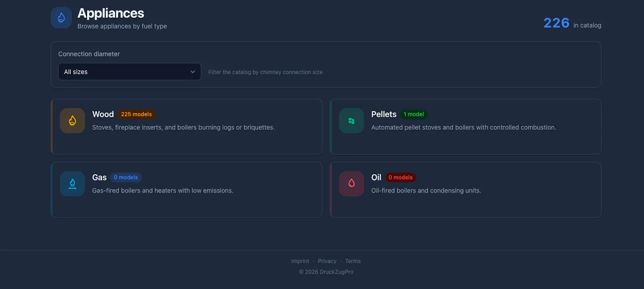
Task: Click the Automated pellet stoves description text
Action: 464,127
